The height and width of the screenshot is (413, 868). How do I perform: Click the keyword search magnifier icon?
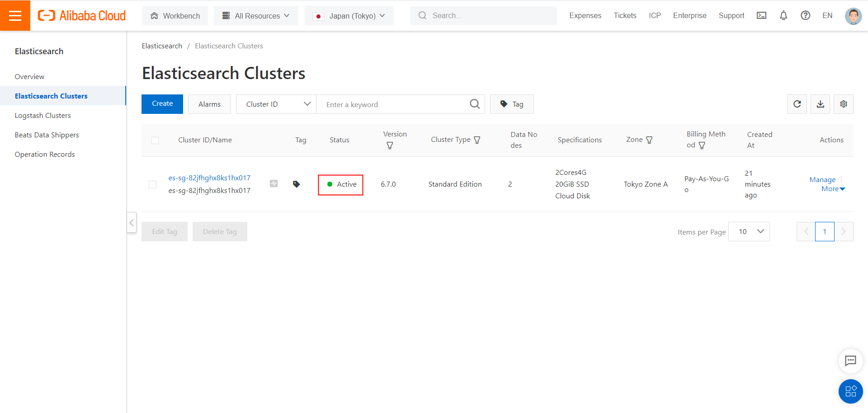[475, 104]
